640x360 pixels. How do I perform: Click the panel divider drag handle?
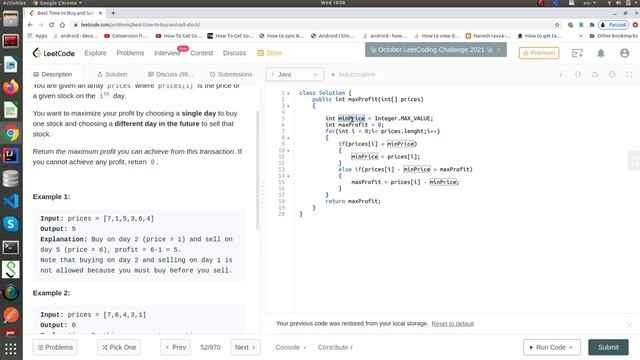263,193
